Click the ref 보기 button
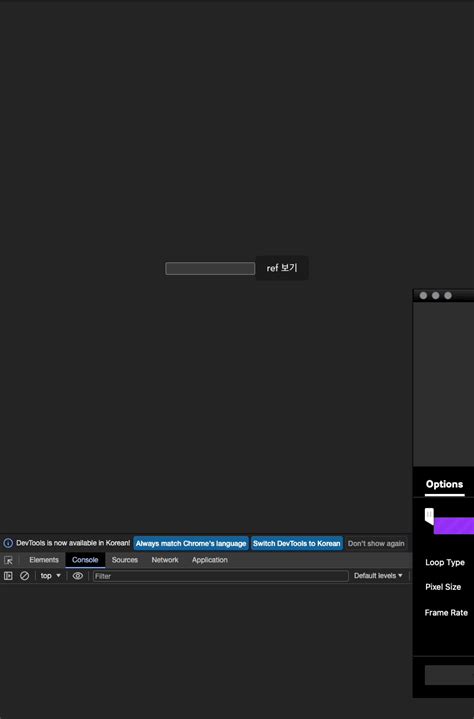Image resolution: width=474 pixels, height=719 pixels. click(x=282, y=268)
